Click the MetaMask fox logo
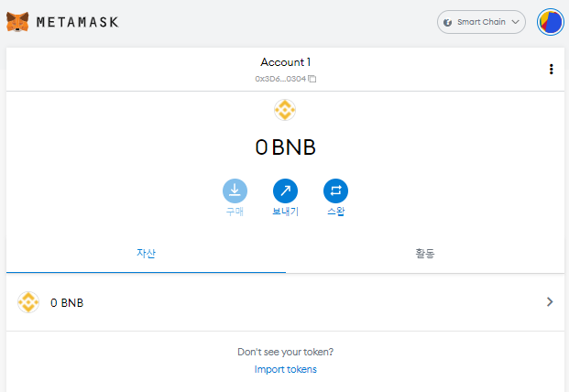 (17, 22)
